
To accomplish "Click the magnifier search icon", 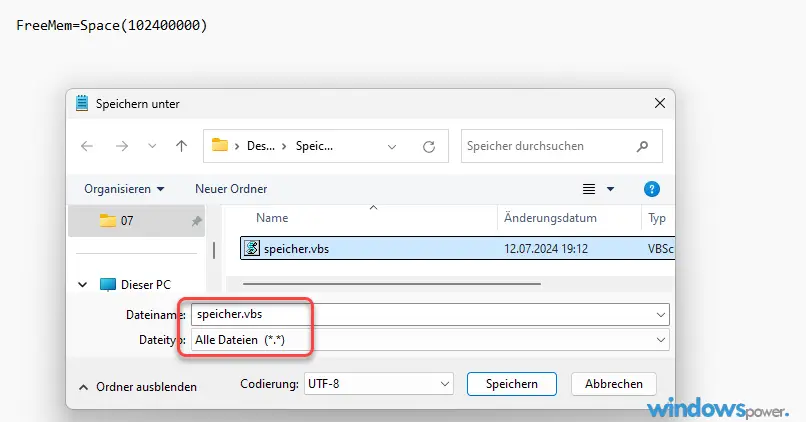I will pyautogui.click(x=642, y=146).
